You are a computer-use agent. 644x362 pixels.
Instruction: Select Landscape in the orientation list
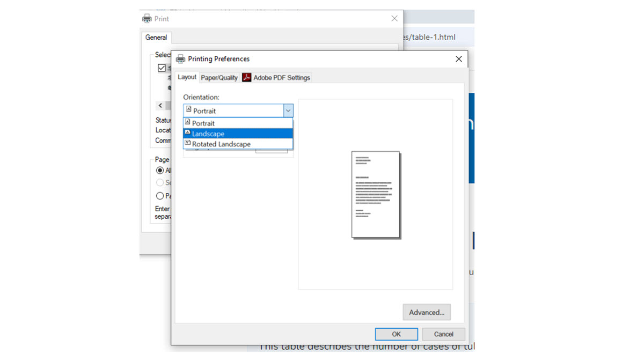[238, 134]
